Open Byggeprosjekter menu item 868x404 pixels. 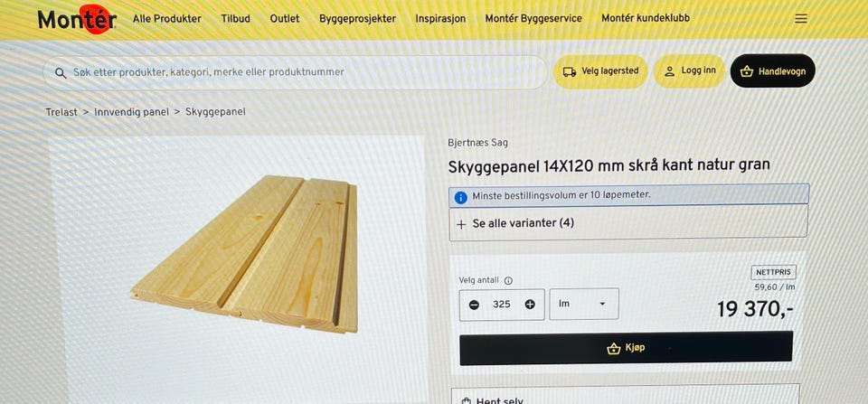tap(357, 19)
